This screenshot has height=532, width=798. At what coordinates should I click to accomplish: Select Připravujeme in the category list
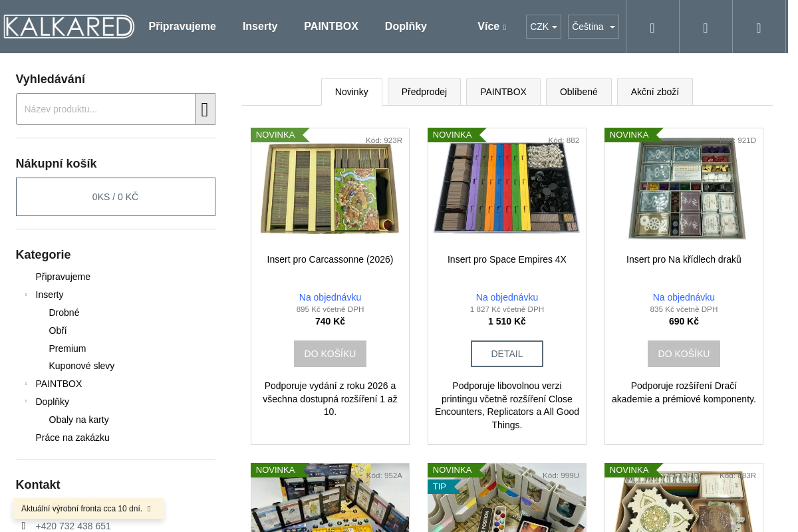pos(63,277)
